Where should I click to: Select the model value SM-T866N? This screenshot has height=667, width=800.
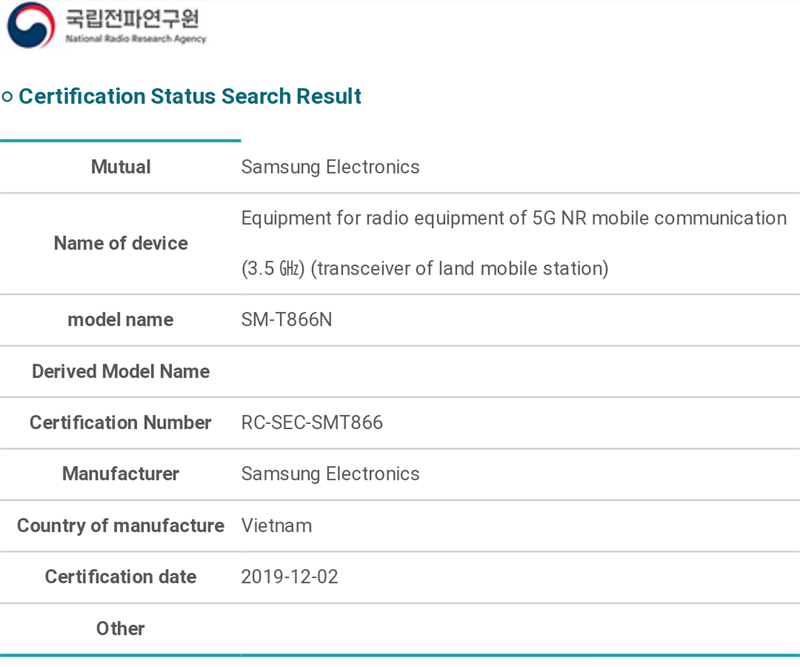[287, 320]
